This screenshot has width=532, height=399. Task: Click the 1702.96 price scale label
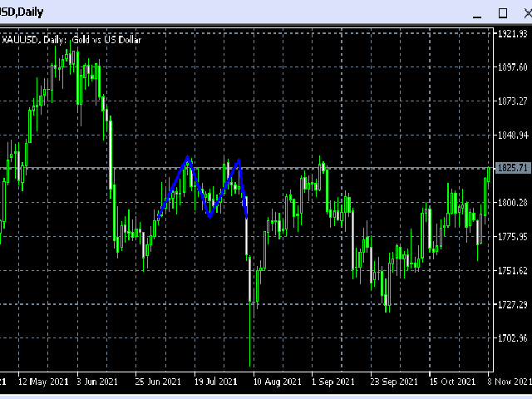coord(512,338)
